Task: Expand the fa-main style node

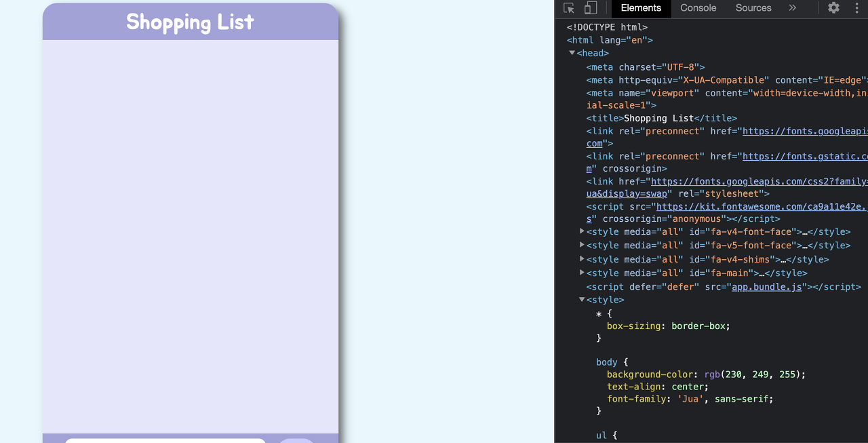Action: [582, 273]
